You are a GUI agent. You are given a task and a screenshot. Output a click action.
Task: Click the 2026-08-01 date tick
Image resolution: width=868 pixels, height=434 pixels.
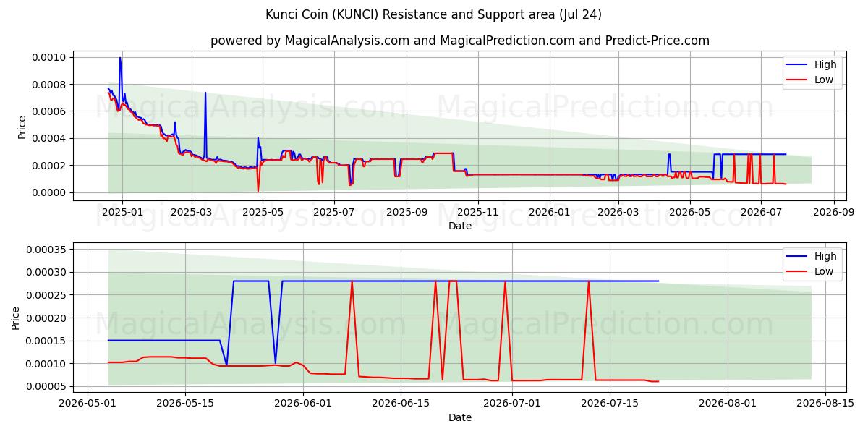pos(728,403)
